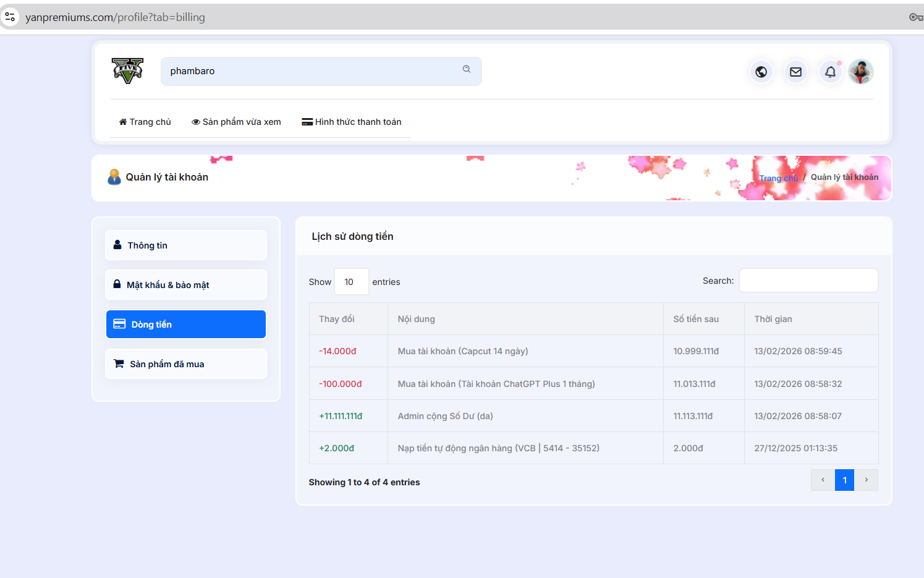The height and width of the screenshot is (578, 924).
Task: Open the mail envelope icon
Action: (795, 72)
